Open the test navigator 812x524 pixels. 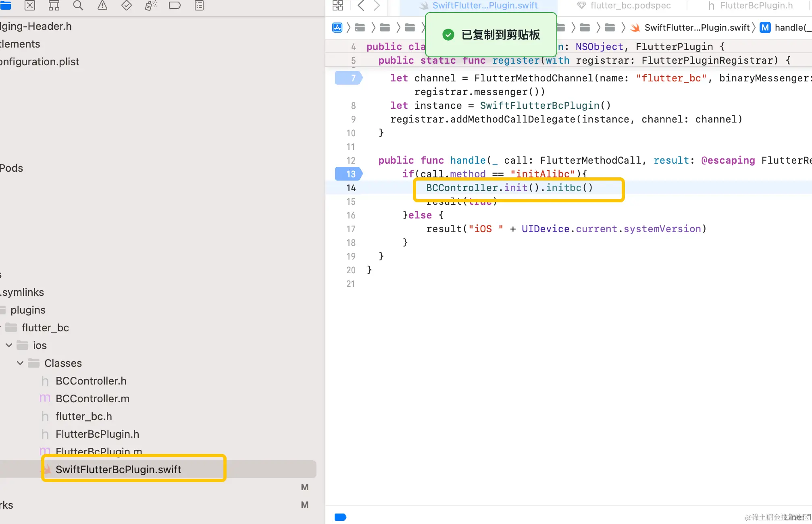click(127, 5)
